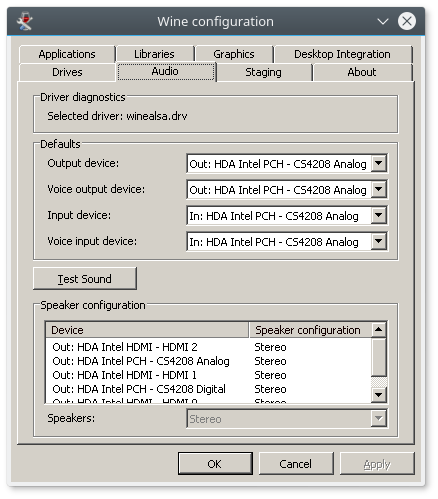
Task: Expand the Voice input device dropdown arrow
Action: point(379,241)
